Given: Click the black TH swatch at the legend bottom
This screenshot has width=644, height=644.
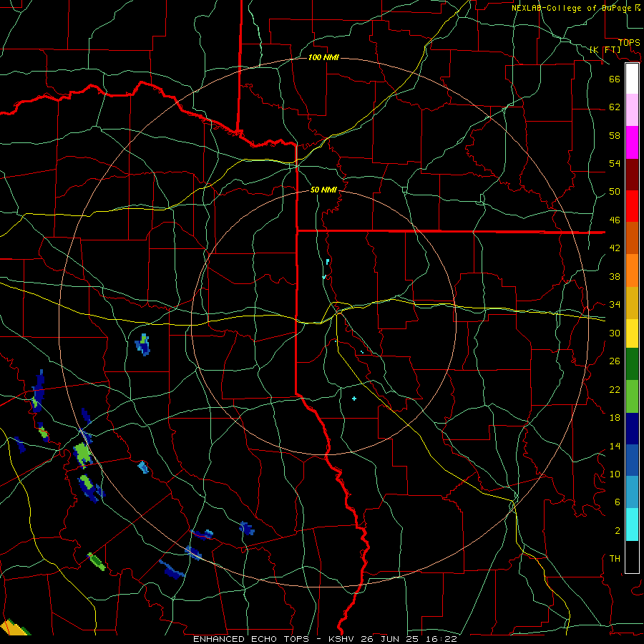Looking at the screenshot, I should [x=632, y=557].
